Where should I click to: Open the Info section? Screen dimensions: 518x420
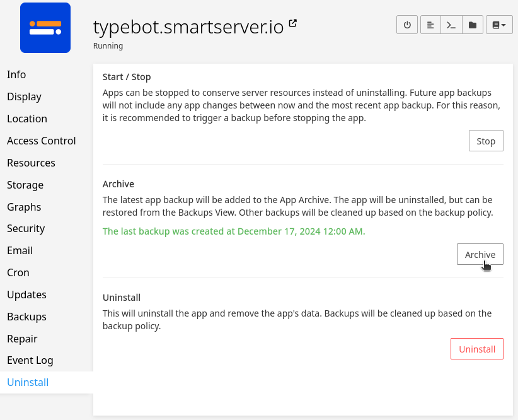click(x=16, y=74)
